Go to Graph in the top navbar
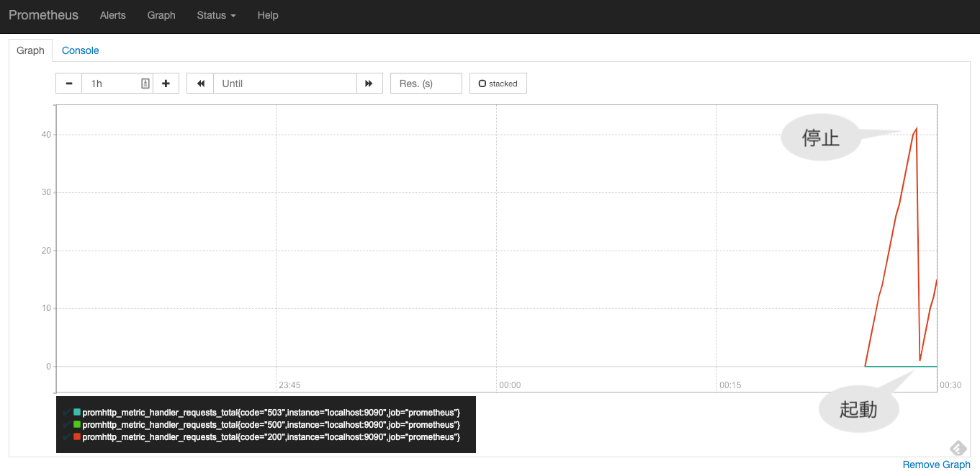The image size is (980, 471). (161, 15)
